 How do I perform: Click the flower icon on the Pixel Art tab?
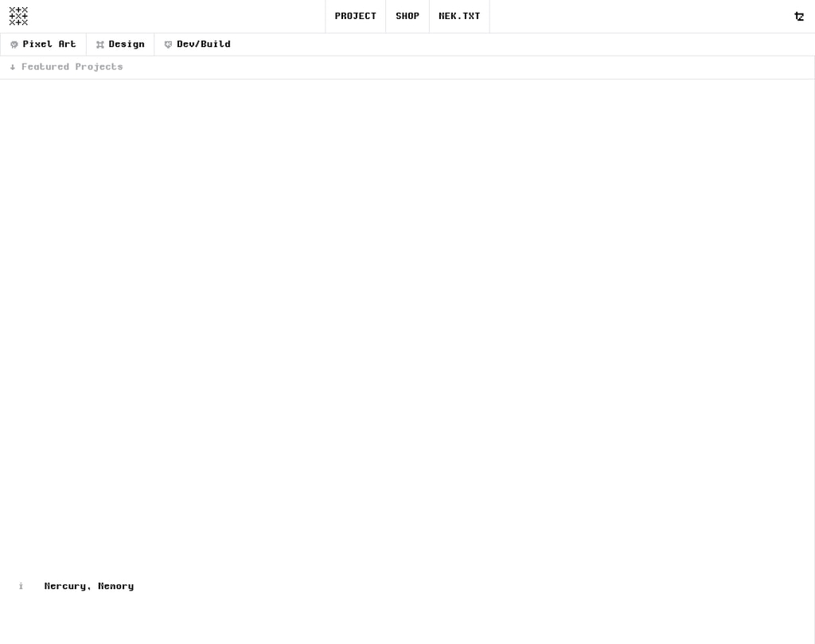(x=14, y=45)
